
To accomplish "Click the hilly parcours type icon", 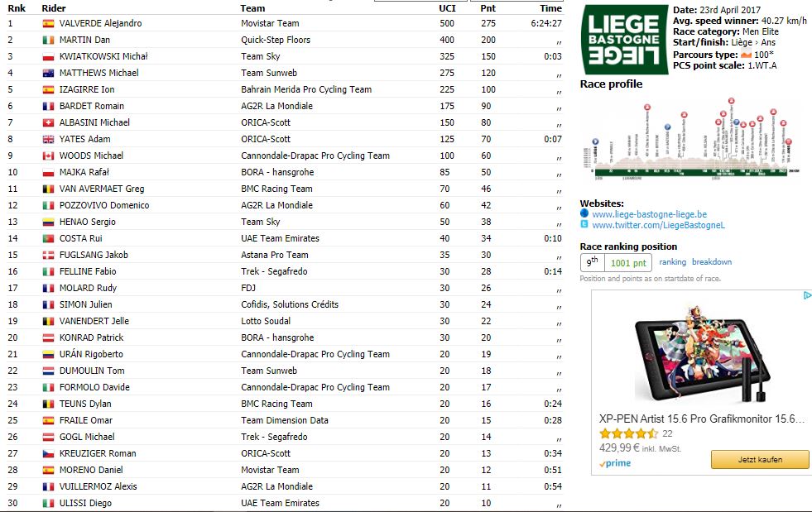I will point(747,55).
